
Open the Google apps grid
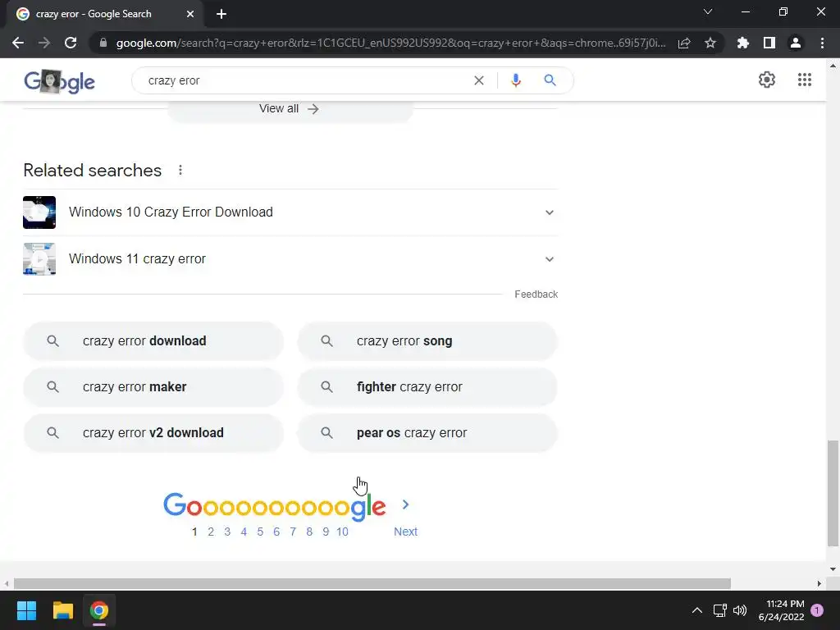(x=805, y=80)
